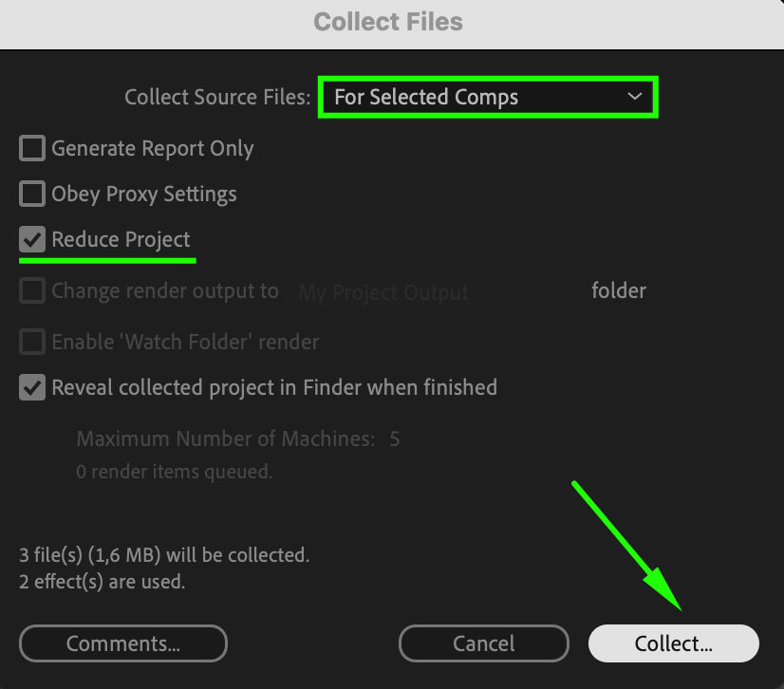Toggle Enable 'Watch Folder' render checkbox

[32, 342]
